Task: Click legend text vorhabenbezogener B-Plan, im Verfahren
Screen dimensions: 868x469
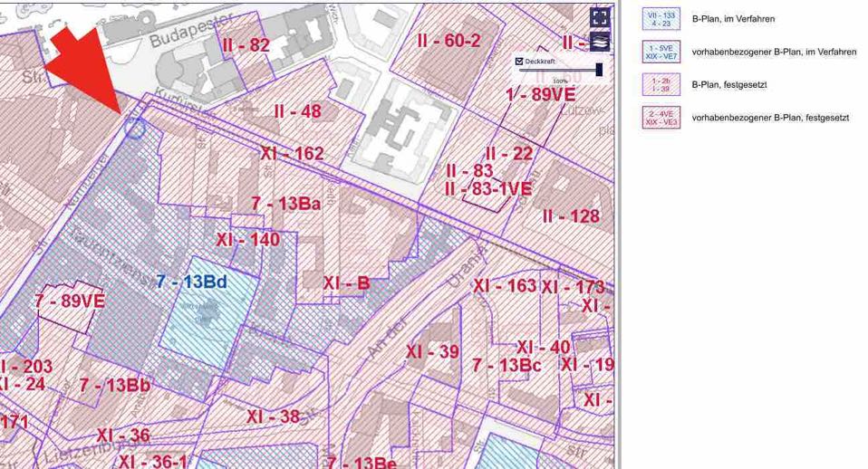Action: click(774, 52)
